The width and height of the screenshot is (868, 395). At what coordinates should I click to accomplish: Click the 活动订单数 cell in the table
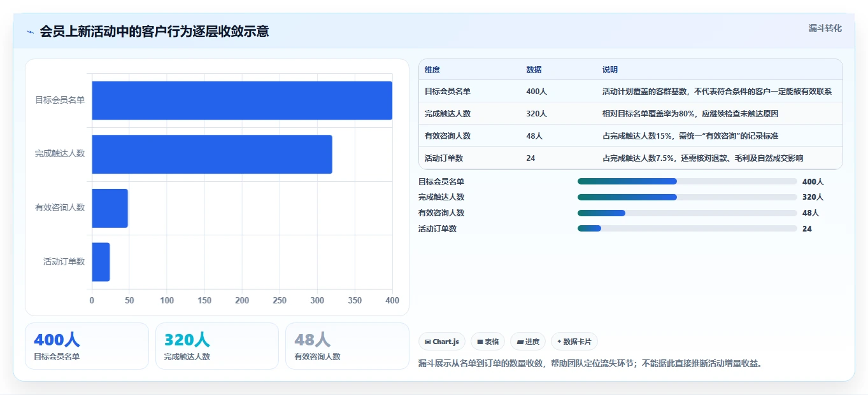[444, 158]
